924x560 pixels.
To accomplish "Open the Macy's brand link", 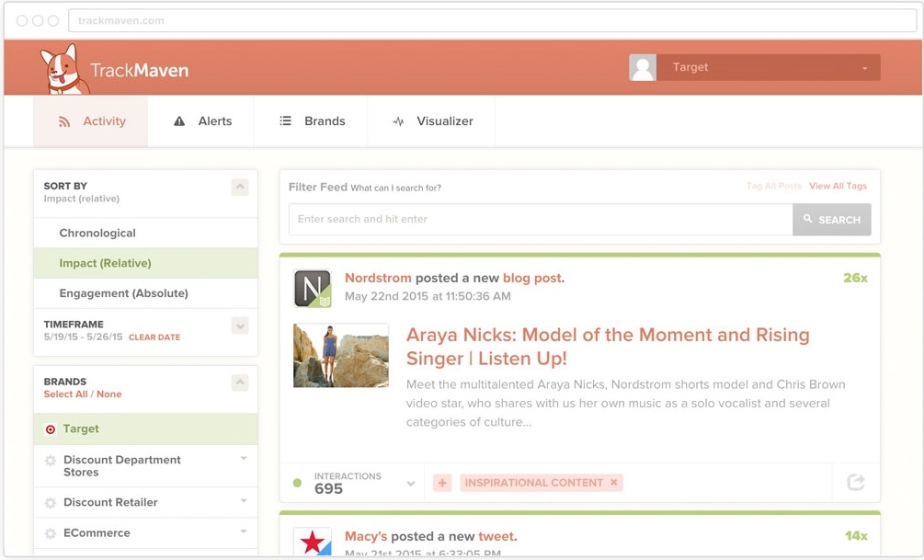I will tap(366, 536).
